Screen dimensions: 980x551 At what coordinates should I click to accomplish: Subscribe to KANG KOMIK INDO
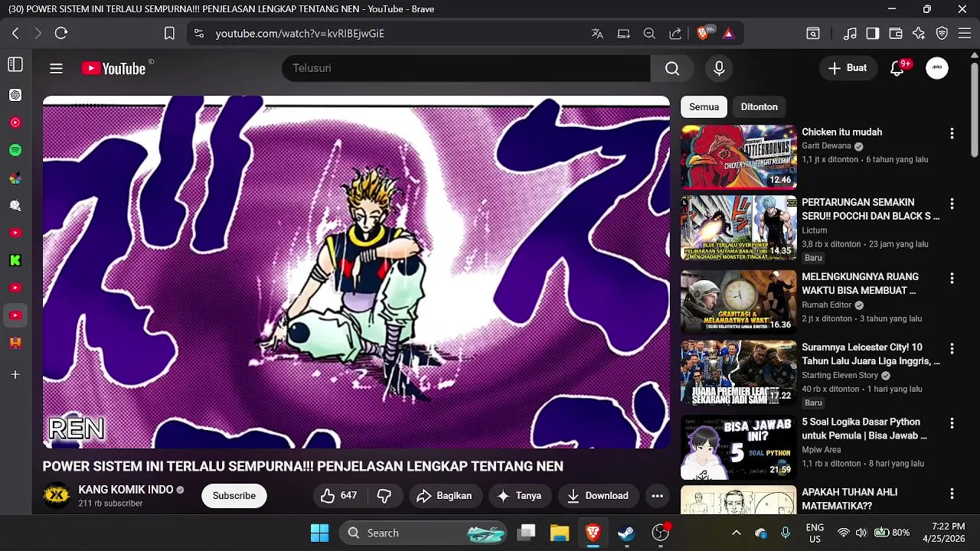pos(234,496)
